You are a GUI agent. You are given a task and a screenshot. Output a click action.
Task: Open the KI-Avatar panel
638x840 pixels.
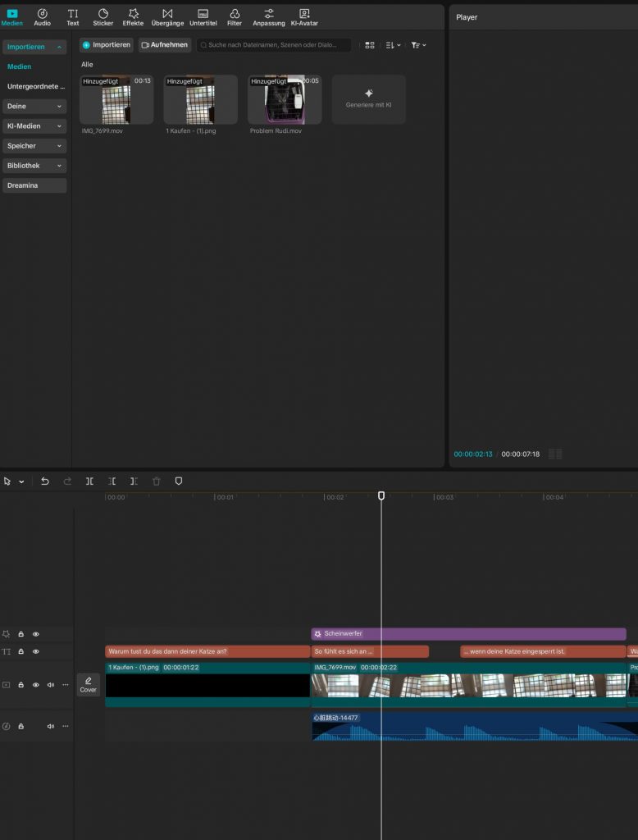click(x=304, y=16)
